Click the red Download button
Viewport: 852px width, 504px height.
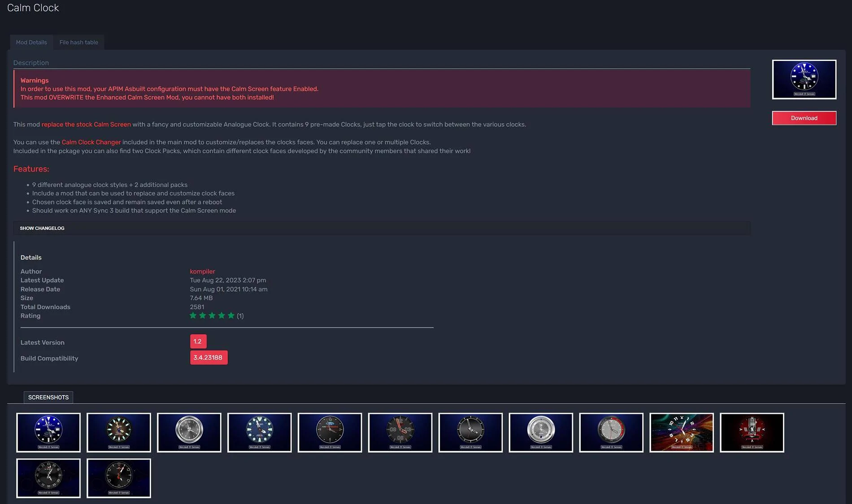click(x=804, y=118)
